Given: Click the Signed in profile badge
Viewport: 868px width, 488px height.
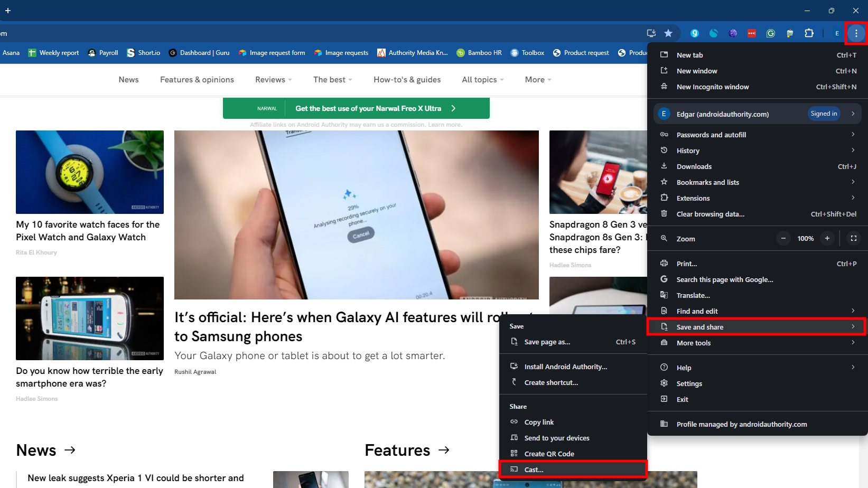Looking at the screenshot, I should point(824,114).
